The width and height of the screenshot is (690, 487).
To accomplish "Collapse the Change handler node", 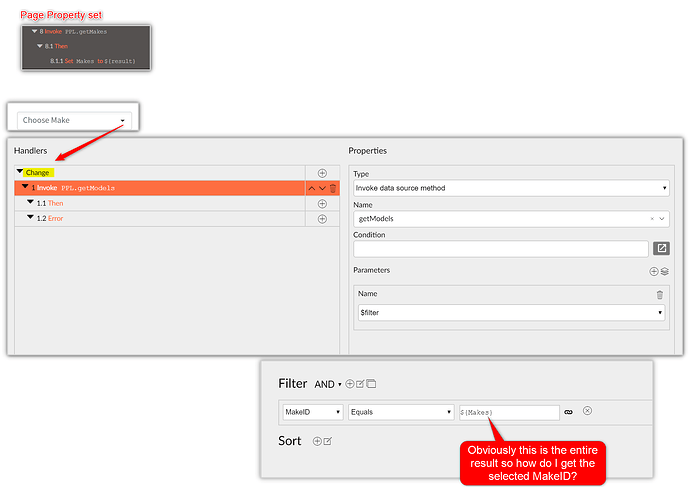I will (20, 172).
